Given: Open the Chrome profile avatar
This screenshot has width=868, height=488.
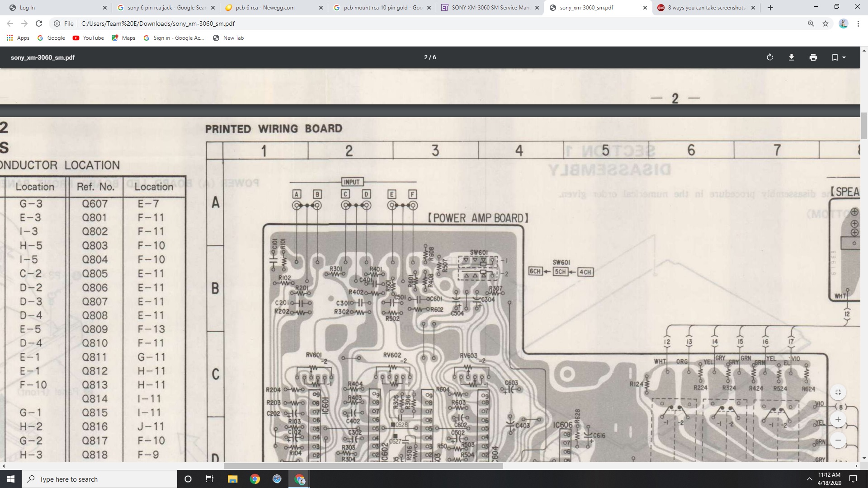Looking at the screenshot, I should 843,23.
